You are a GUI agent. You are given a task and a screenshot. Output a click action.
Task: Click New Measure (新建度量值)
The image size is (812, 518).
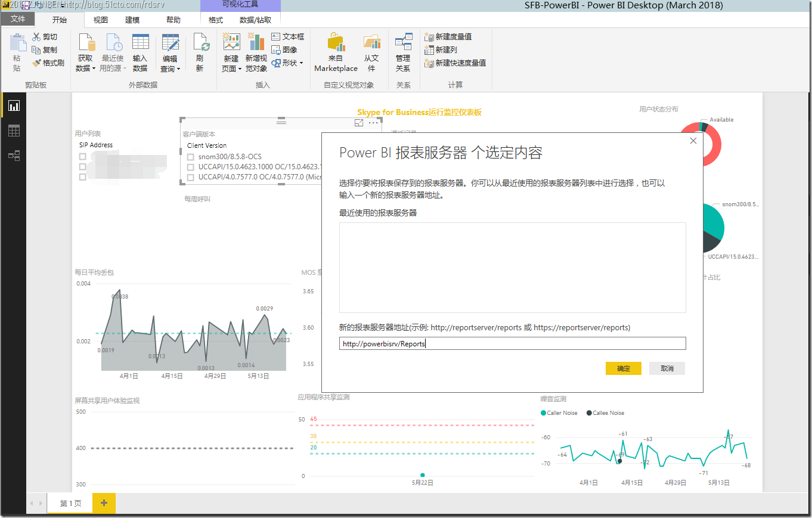point(448,37)
